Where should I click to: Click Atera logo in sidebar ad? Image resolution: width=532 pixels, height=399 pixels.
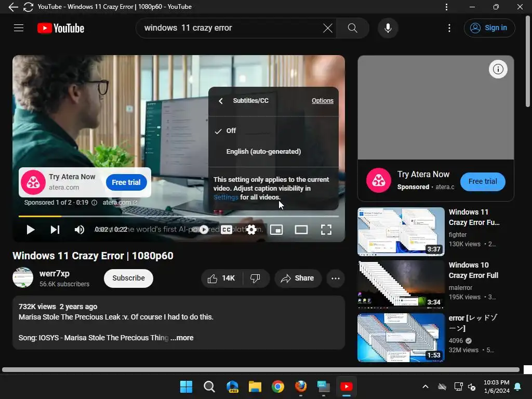(379, 180)
